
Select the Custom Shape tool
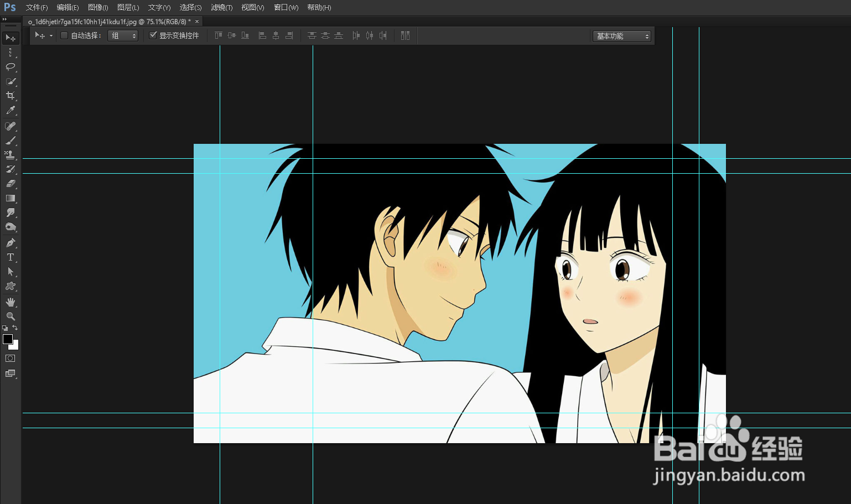tap(11, 286)
